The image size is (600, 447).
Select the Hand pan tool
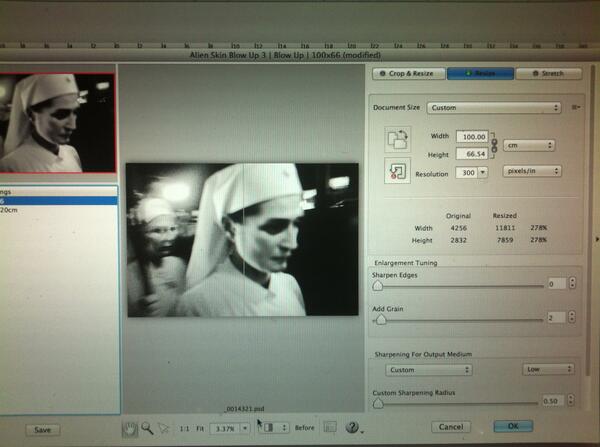(x=130, y=429)
